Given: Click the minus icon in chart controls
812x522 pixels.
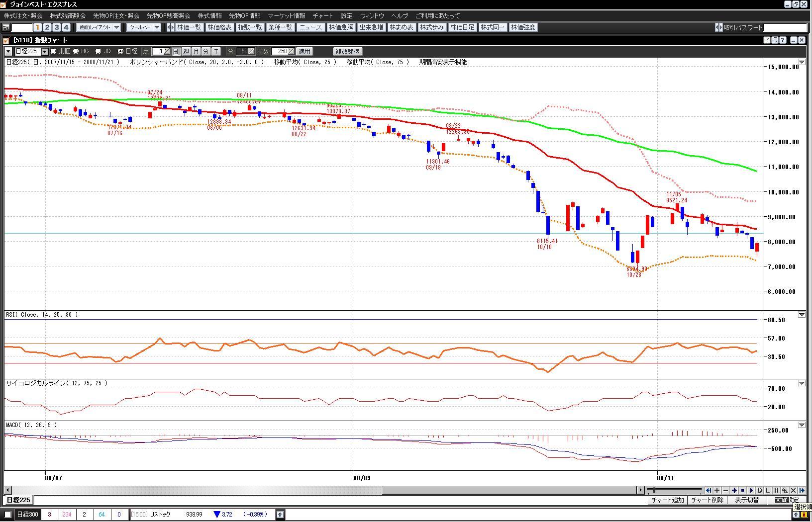Looking at the screenshot, I should (725, 490).
